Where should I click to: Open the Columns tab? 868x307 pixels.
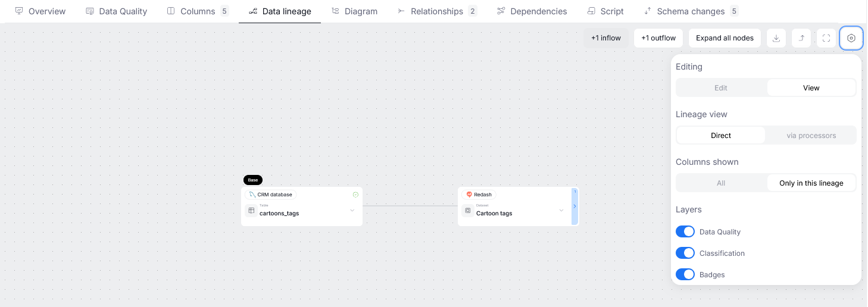[x=198, y=11]
